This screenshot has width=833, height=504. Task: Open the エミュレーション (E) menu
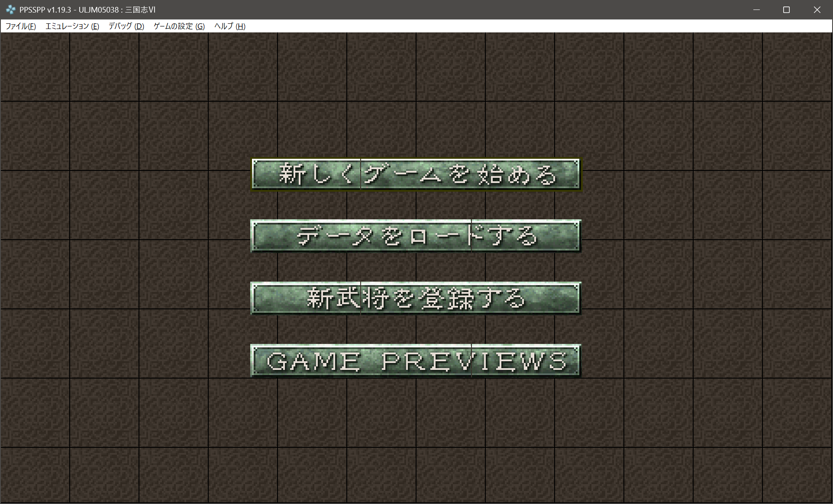click(72, 26)
